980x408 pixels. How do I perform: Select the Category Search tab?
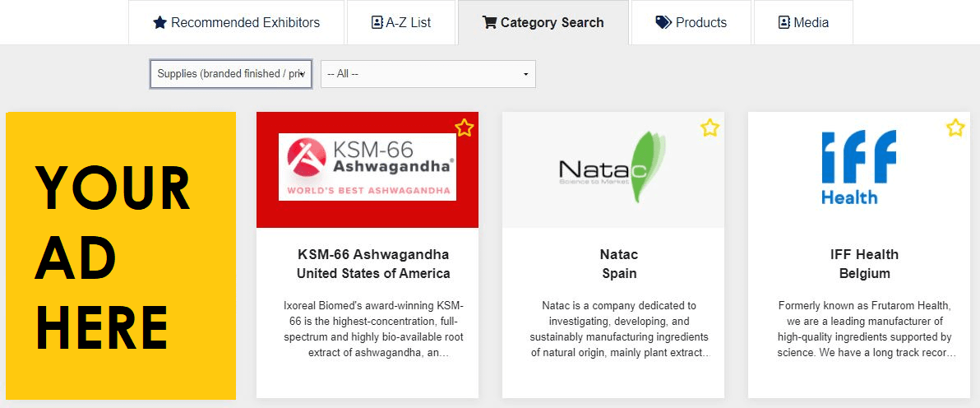(x=543, y=22)
